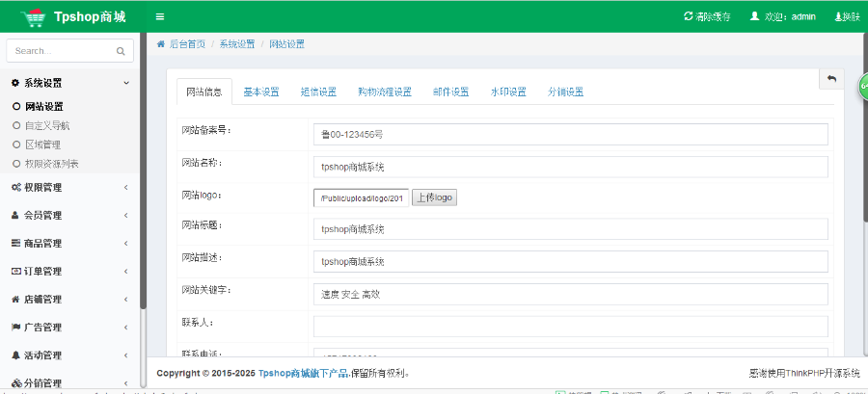Open the 系统设置 breadcrumb link
The height and width of the screenshot is (394, 868).
point(237,44)
